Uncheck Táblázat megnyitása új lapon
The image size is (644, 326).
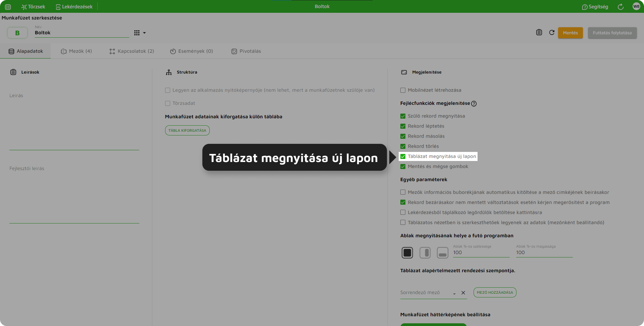pos(403,156)
